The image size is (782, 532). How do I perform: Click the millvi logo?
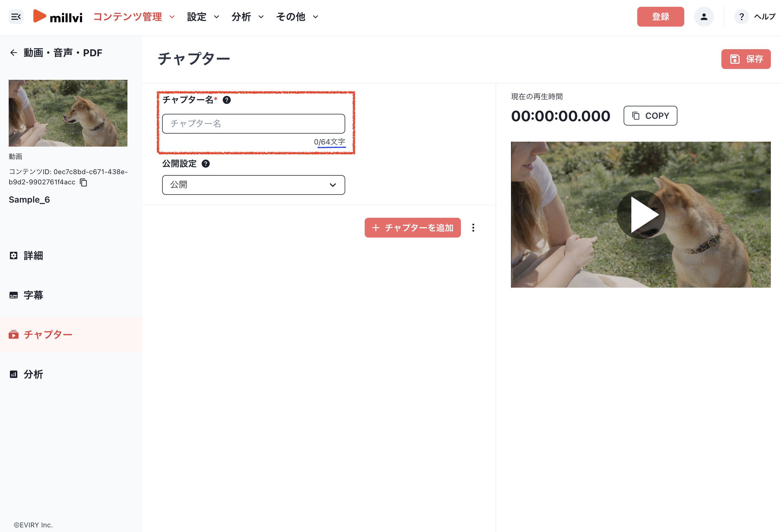click(x=58, y=16)
